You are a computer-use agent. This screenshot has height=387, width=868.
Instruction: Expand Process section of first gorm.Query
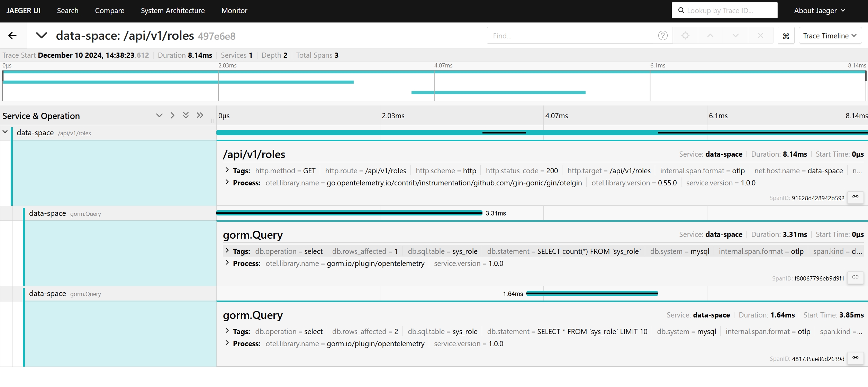pyautogui.click(x=227, y=263)
